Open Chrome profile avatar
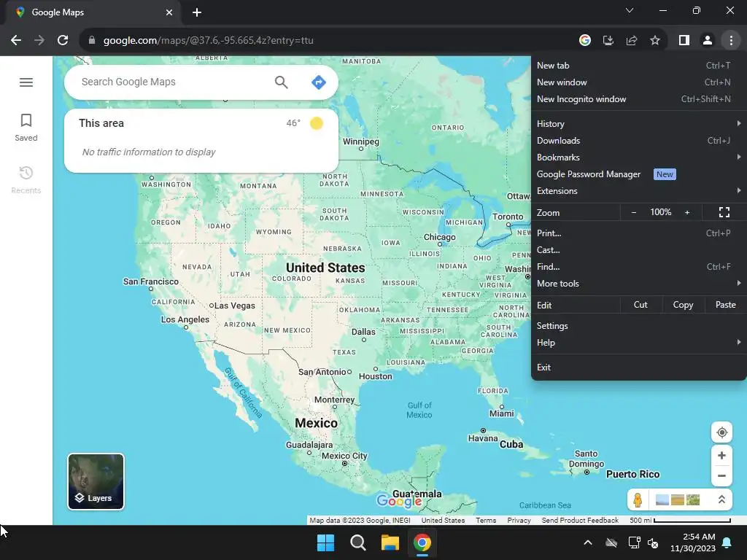This screenshot has width=747, height=560. pyautogui.click(x=708, y=41)
